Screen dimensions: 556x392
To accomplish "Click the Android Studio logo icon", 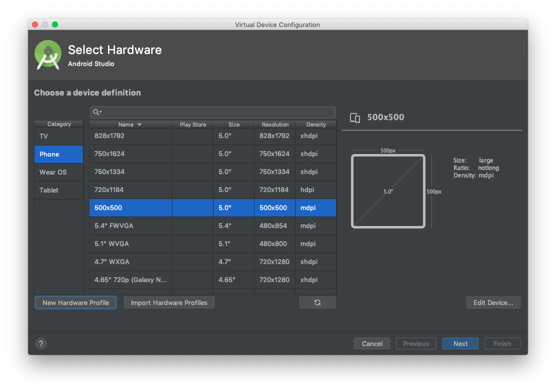I will click(x=48, y=55).
